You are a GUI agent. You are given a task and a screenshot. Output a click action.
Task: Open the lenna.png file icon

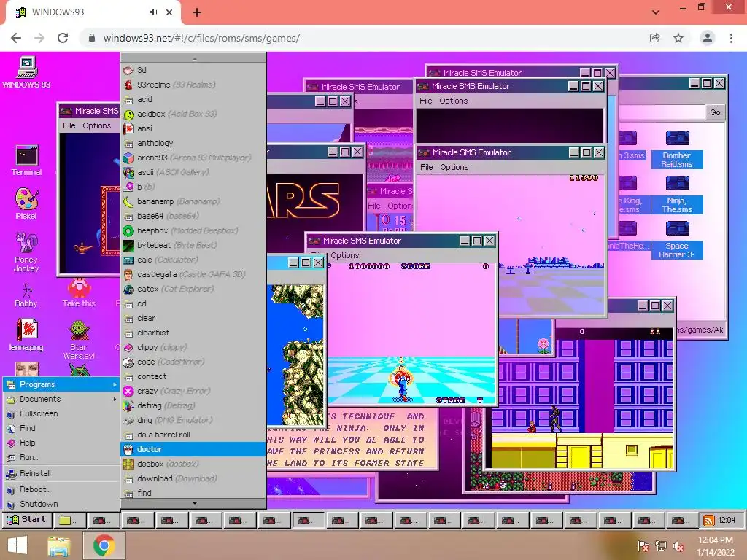click(26, 335)
